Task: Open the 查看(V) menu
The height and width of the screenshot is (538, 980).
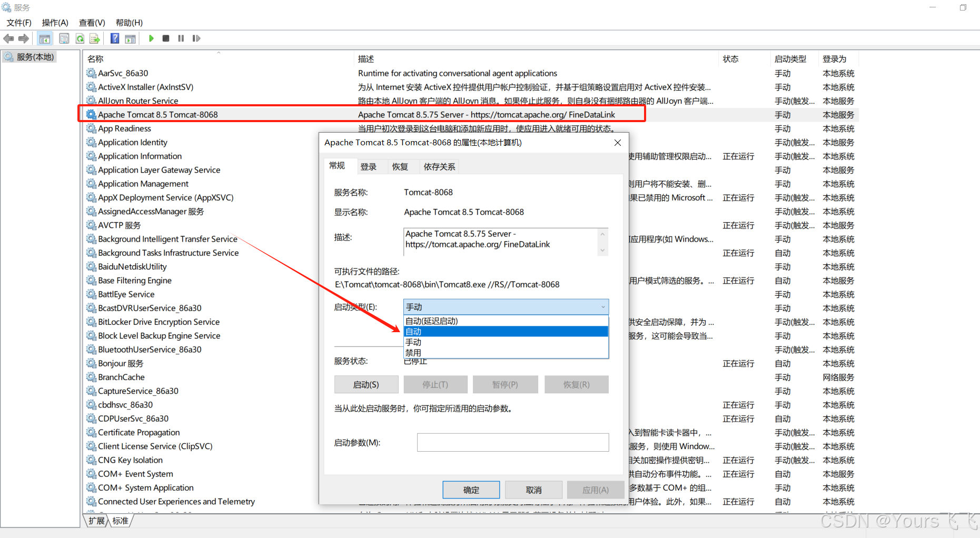Action: (x=92, y=23)
